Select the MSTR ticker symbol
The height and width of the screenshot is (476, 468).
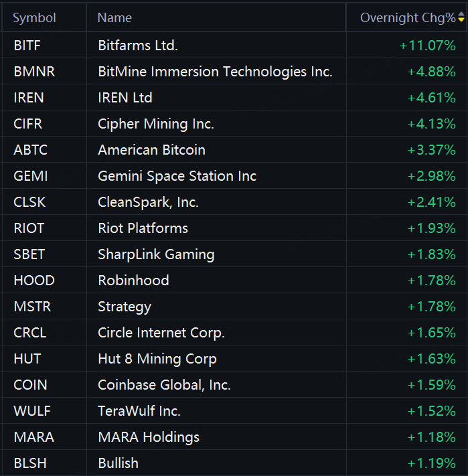click(x=32, y=307)
